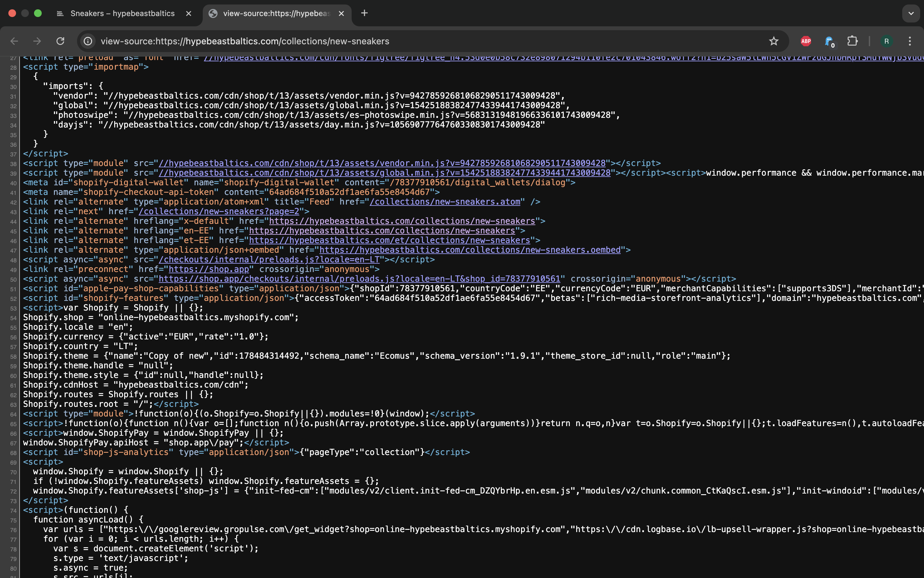The width and height of the screenshot is (924, 578).
Task: Open a new tab with plus button
Action: coord(364,13)
